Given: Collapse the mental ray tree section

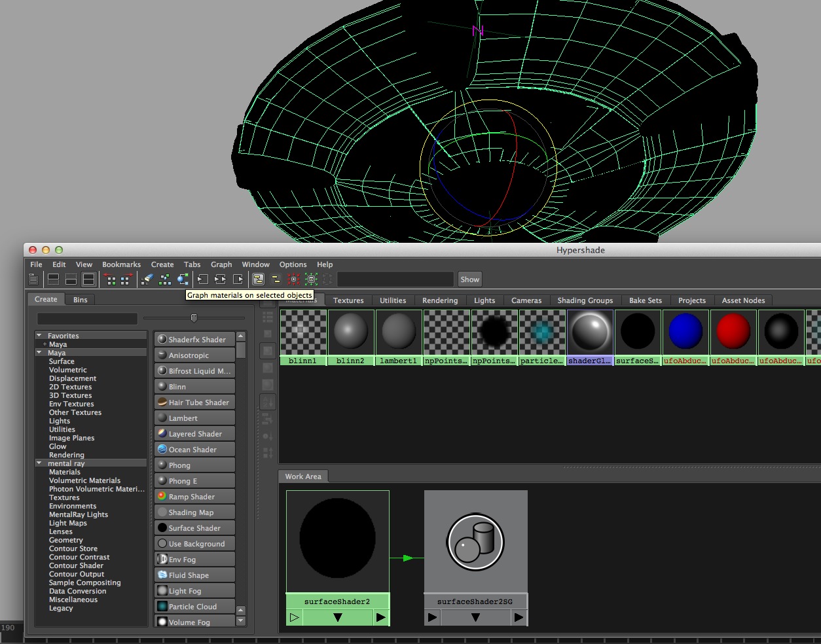Looking at the screenshot, I should point(39,463).
